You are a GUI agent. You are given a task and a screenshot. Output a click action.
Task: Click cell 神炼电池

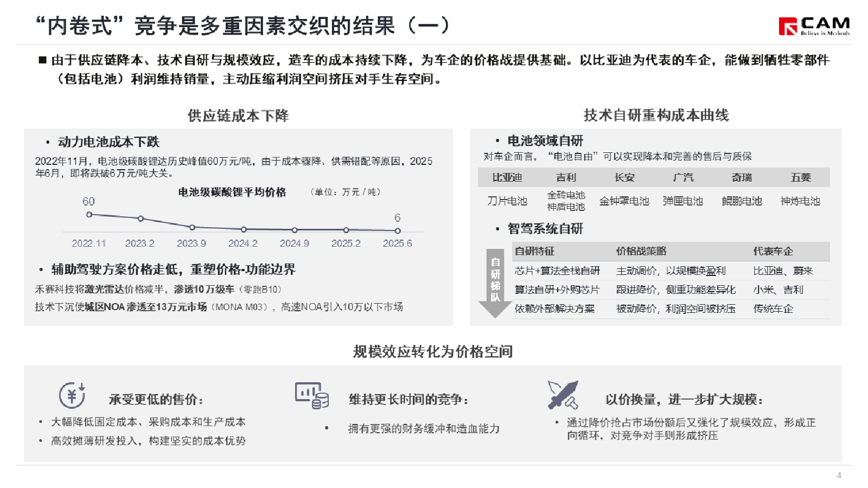pyautogui.click(x=801, y=201)
